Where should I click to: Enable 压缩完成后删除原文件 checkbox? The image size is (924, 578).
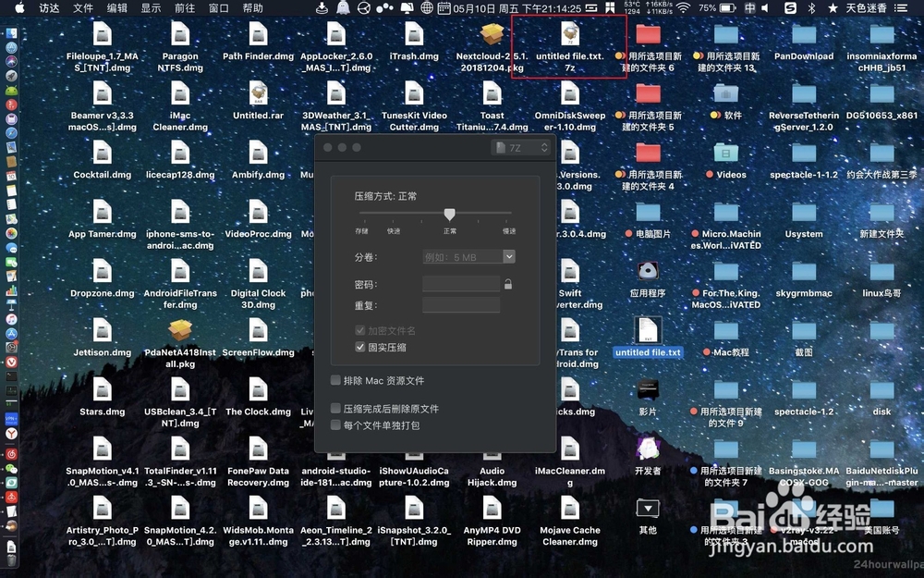click(x=336, y=408)
